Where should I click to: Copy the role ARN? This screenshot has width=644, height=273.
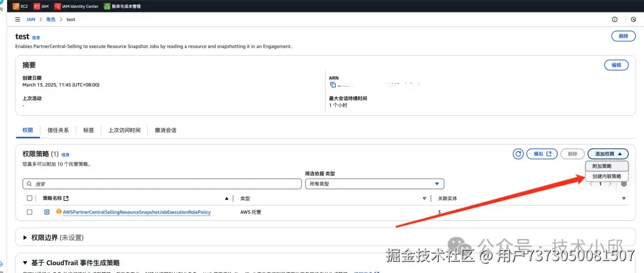click(x=333, y=85)
